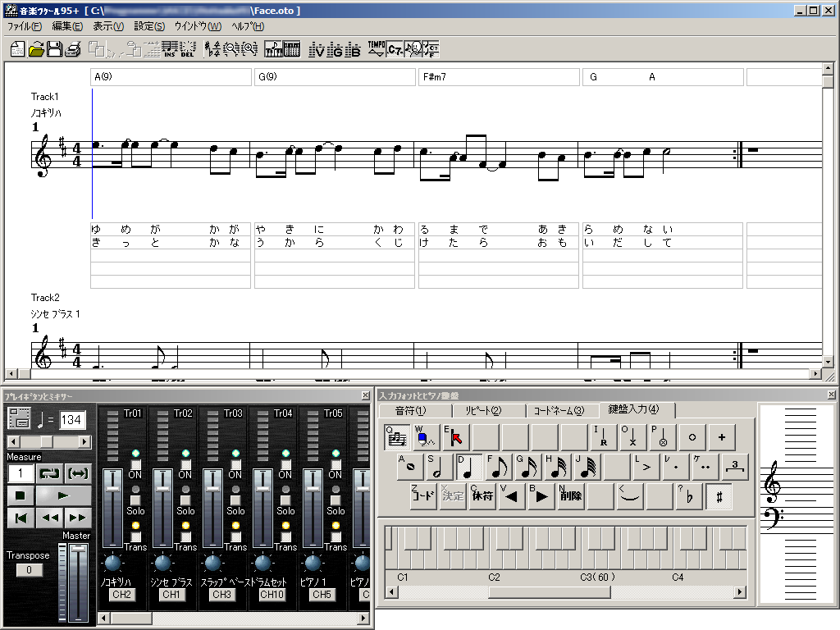Open the ファイル(F) menu
840x630 pixels.
pyautogui.click(x=25, y=26)
